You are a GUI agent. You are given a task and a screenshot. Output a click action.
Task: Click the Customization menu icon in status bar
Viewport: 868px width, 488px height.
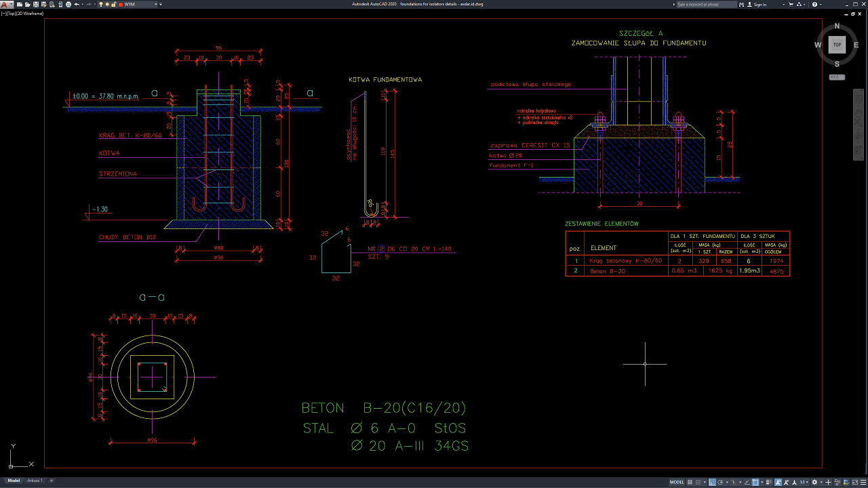(863, 483)
